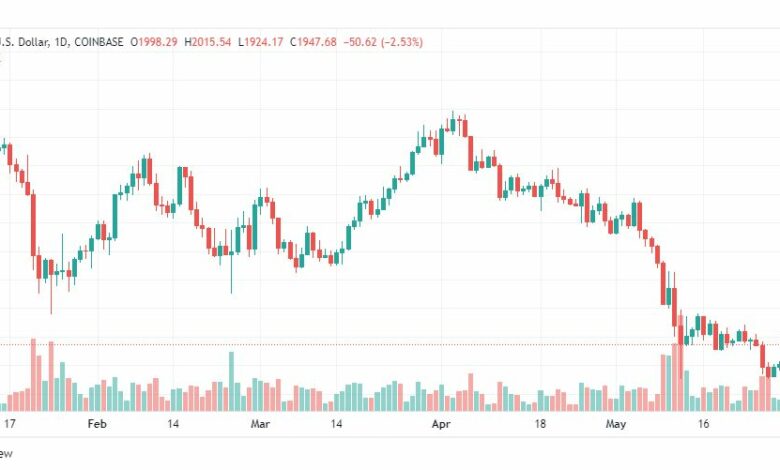Click the Feb label on time axis
The image size is (780, 470).
click(x=97, y=424)
